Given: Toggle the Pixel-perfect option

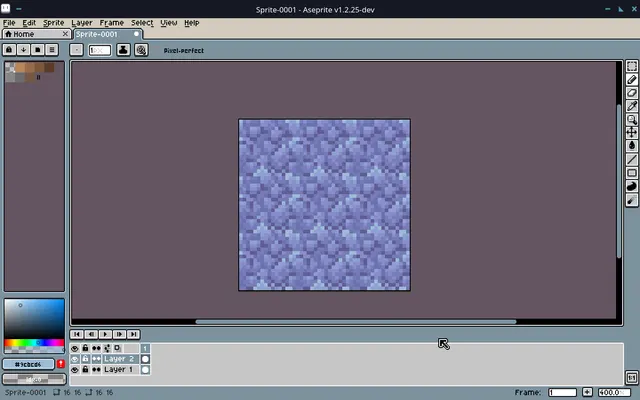Looking at the screenshot, I should 184,51.
